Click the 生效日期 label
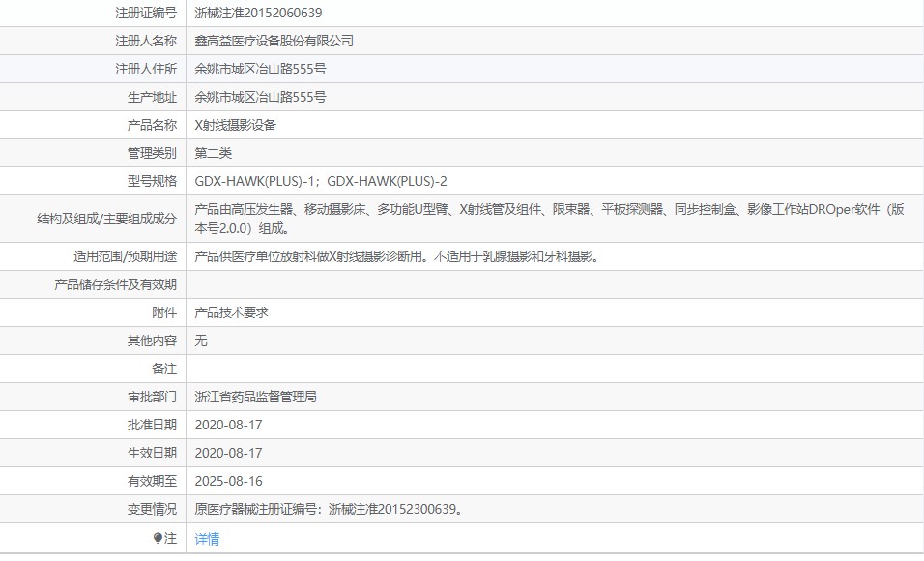 tap(152, 453)
